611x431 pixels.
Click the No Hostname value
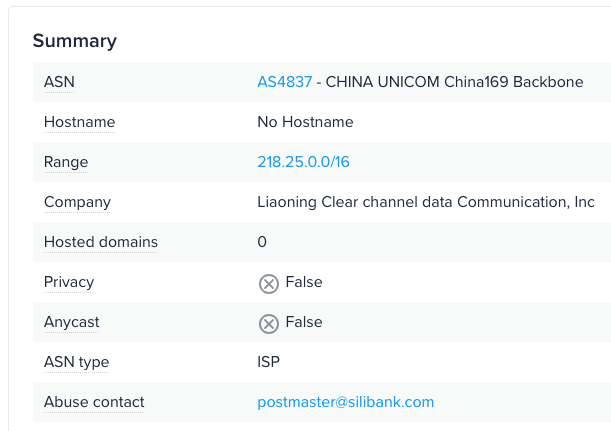(x=305, y=122)
